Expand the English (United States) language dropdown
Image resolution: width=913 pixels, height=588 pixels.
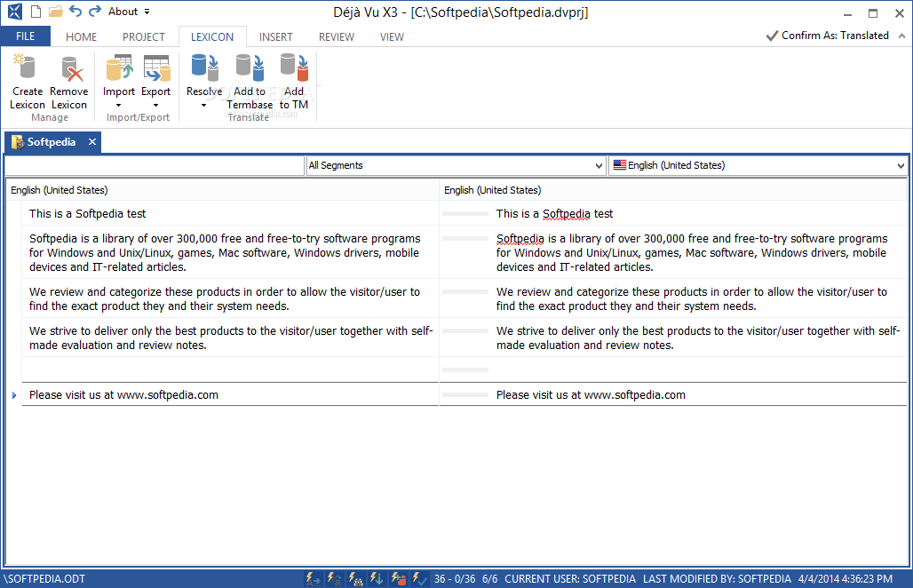tap(901, 166)
